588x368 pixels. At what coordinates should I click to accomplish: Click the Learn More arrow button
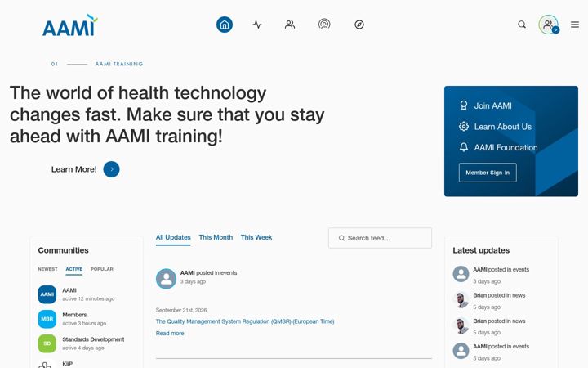pos(111,169)
